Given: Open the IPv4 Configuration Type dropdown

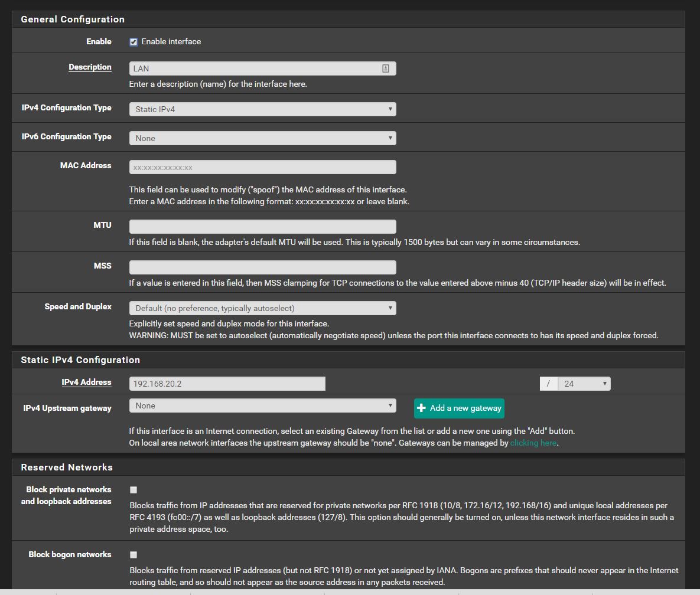Looking at the screenshot, I should (262, 109).
